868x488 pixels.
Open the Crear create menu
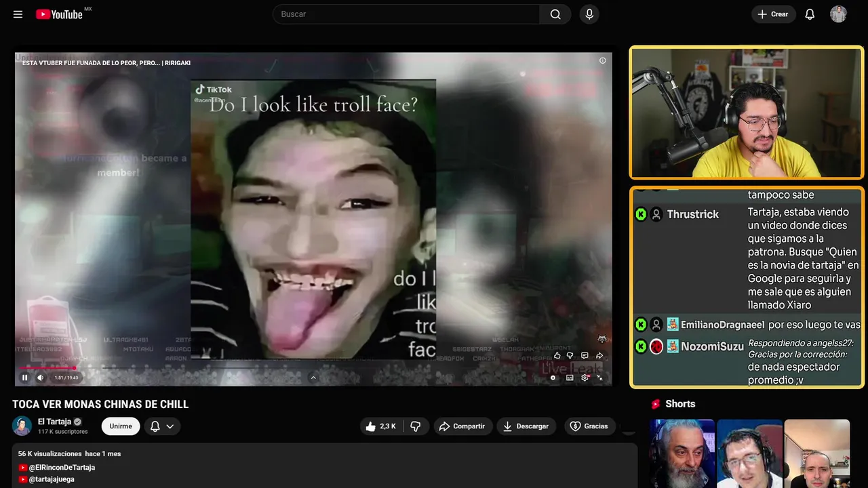(x=773, y=14)
